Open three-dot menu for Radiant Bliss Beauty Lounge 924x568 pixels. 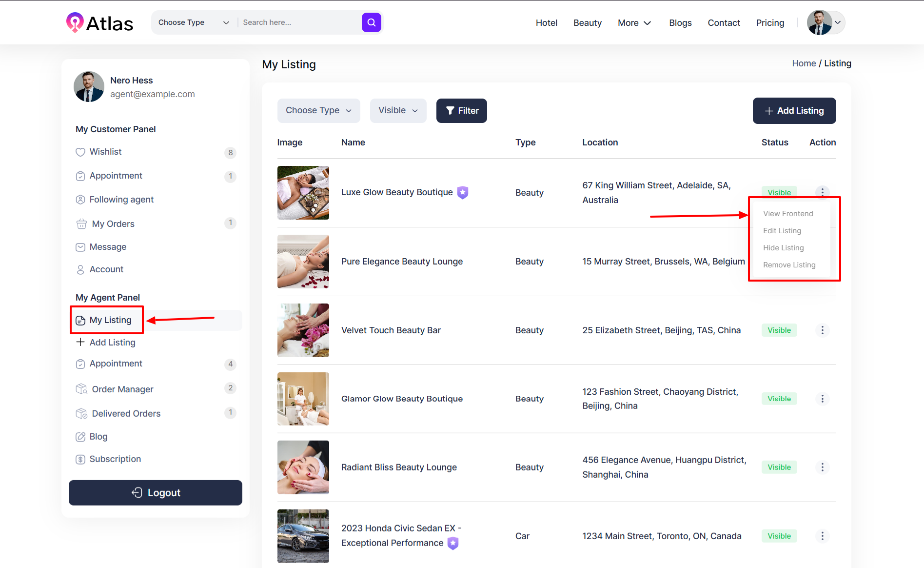pyautogui.click(x=822, y=467)
